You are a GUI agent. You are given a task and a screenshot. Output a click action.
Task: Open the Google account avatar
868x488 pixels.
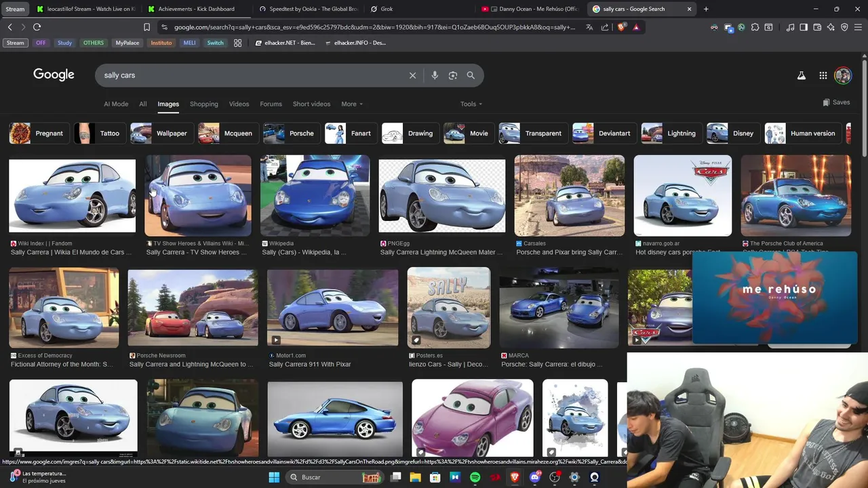click(843, 75)
